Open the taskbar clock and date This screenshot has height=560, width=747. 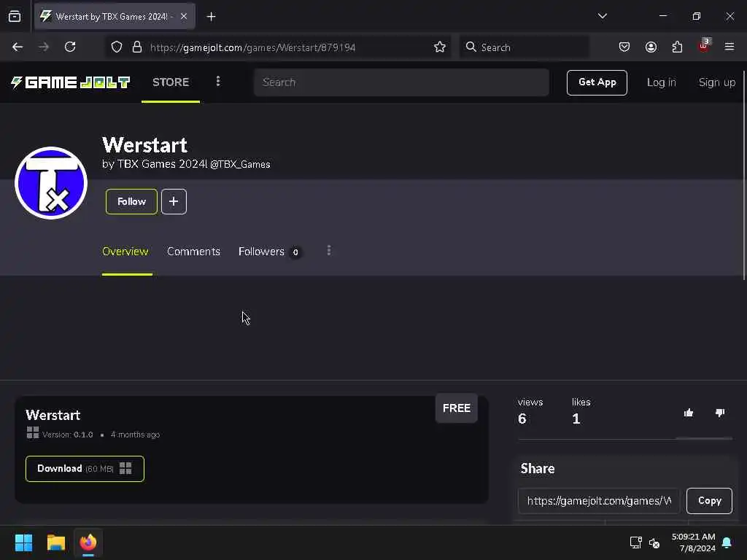693,542
